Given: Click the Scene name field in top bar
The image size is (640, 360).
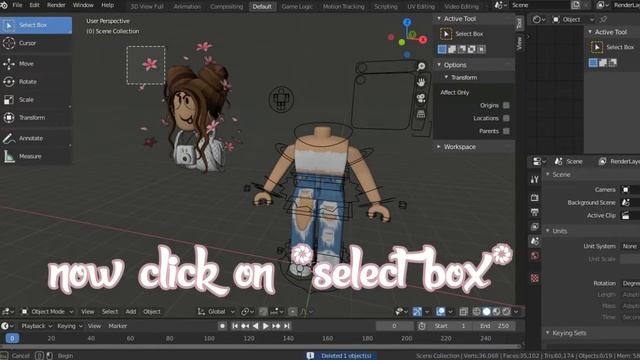Looking at the screenshot, I should tap(539, 5).
